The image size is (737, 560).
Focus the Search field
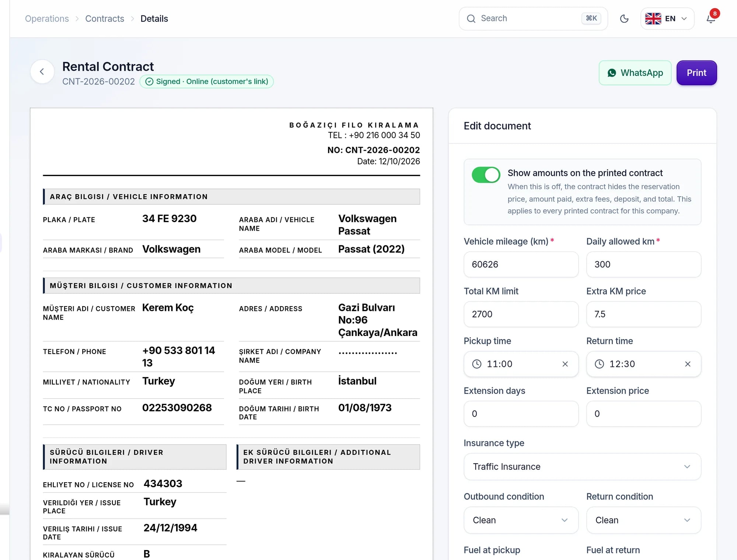point(533,19)
